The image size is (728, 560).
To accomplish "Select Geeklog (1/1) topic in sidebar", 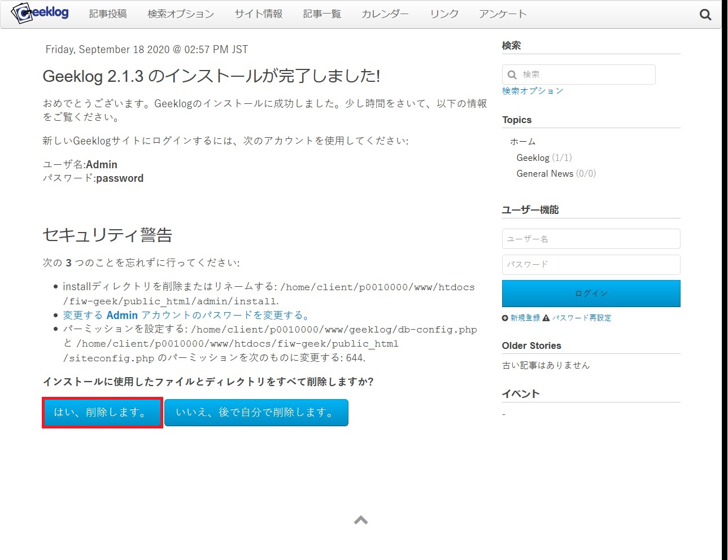I will 544,158.
